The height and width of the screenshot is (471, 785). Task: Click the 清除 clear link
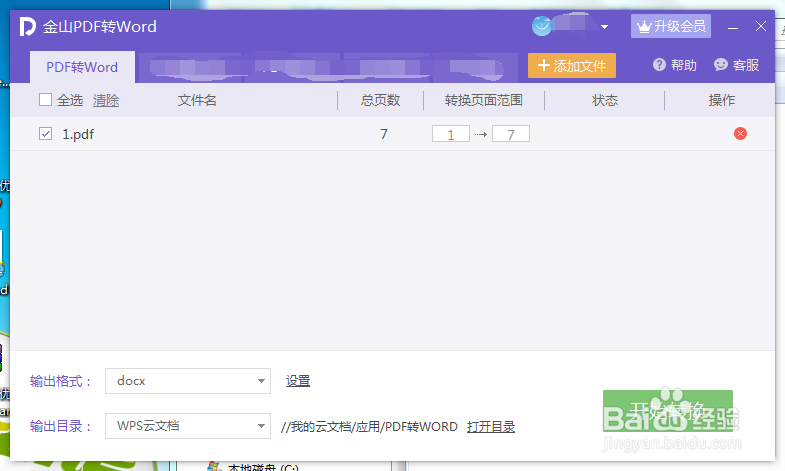(106, 100)
